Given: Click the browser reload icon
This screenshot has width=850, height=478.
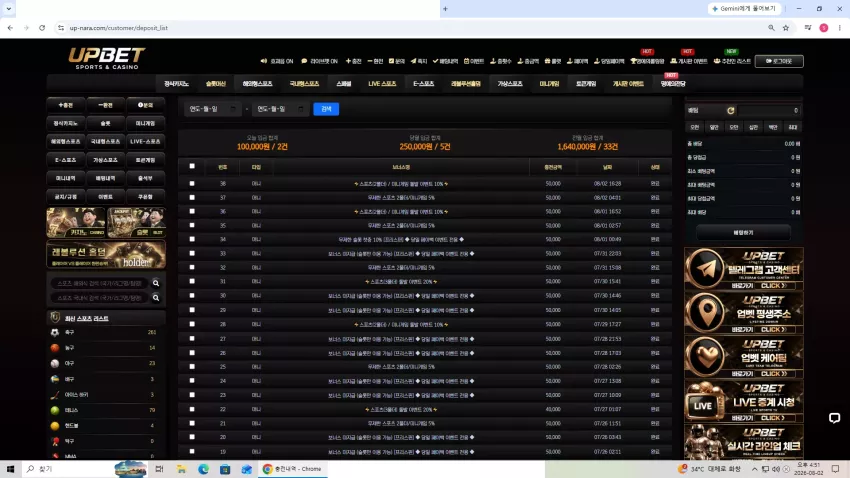Looking at the screenshot, I should click(42, 28).
